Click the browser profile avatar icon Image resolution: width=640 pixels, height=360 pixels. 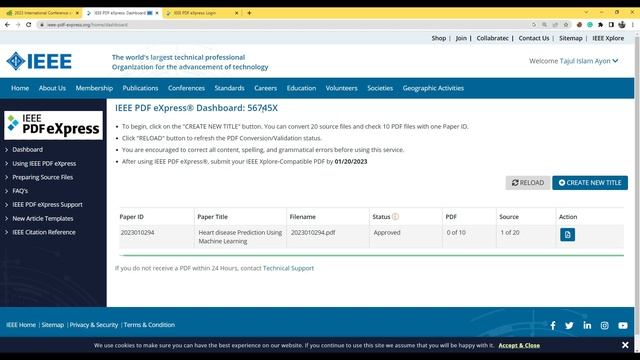tap(622, 25)
